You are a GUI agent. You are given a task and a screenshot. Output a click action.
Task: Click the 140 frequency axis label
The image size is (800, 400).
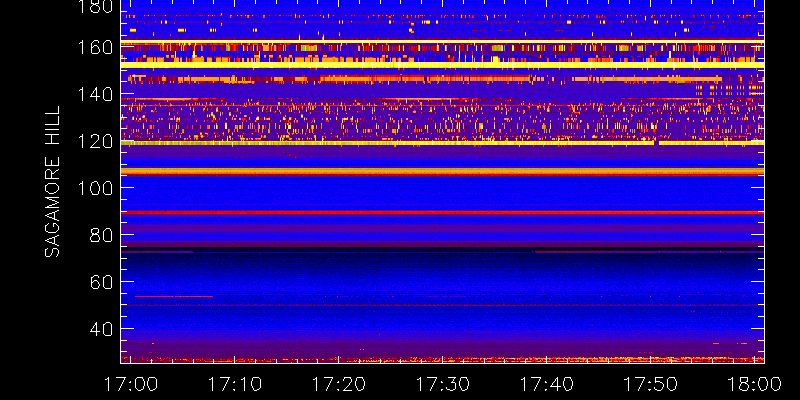(95, 95)
